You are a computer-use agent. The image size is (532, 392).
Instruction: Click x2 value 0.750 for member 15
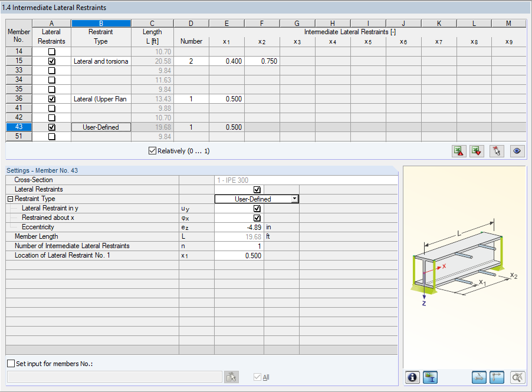point(262,61)
